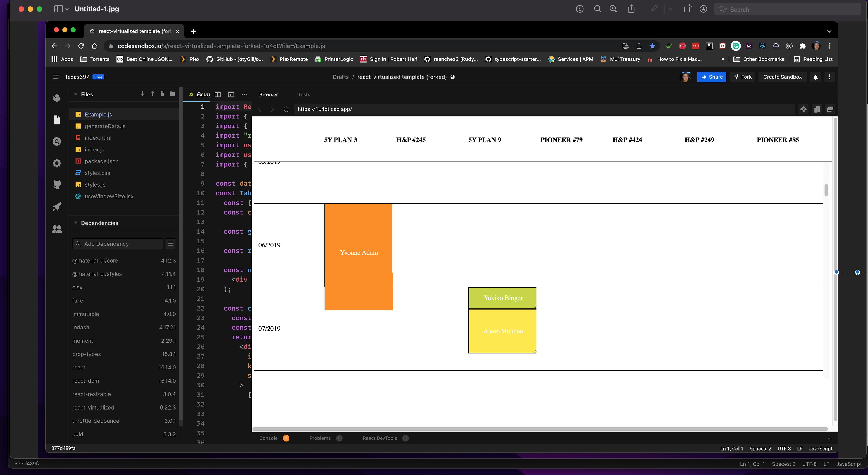Click the preview layout icon beside editor tab
Viewport: 868px width, 475px height.
[x=231, y=95]
